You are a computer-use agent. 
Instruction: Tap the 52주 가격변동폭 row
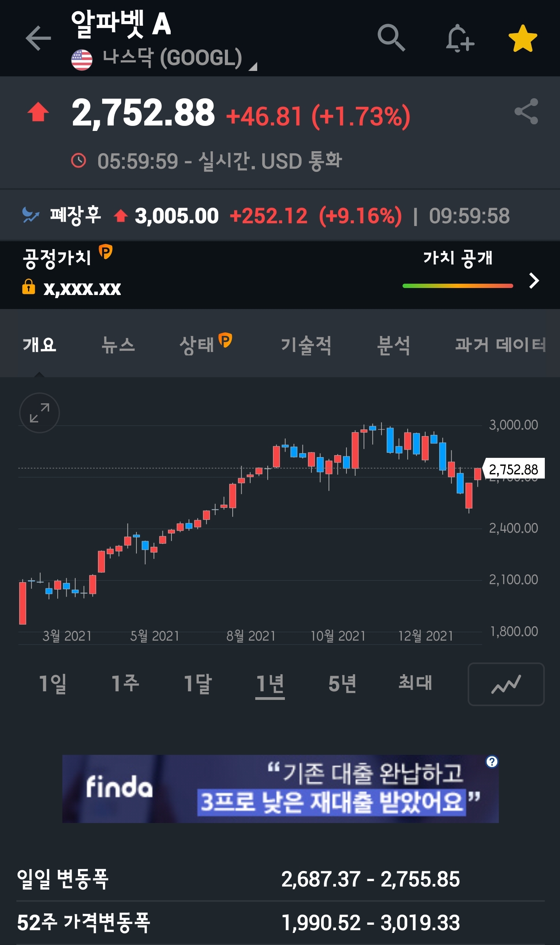(x=280, y=923)
